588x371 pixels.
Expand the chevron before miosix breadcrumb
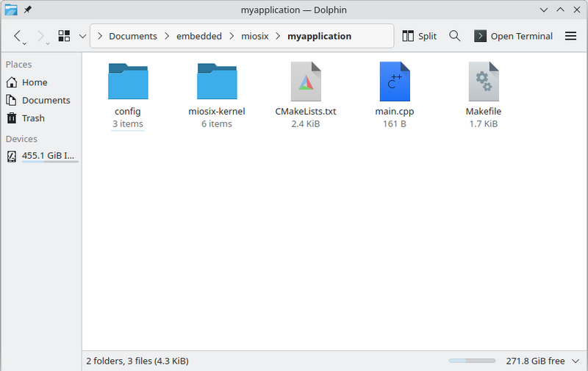click(x=232, y=36)
